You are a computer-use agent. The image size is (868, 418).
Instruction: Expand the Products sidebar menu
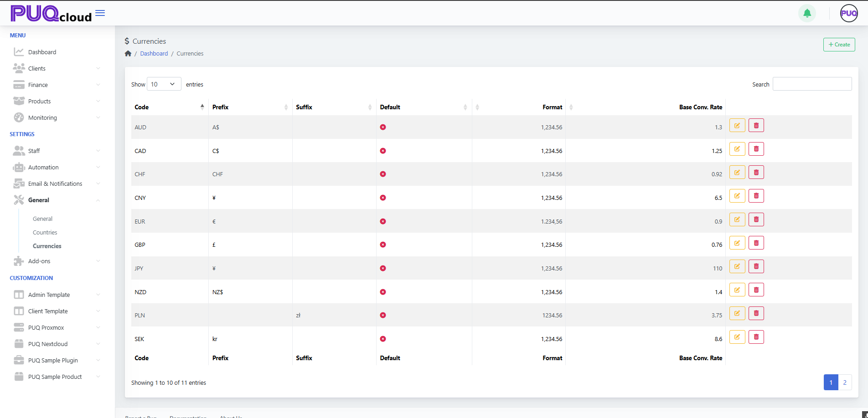pos(57,101)
